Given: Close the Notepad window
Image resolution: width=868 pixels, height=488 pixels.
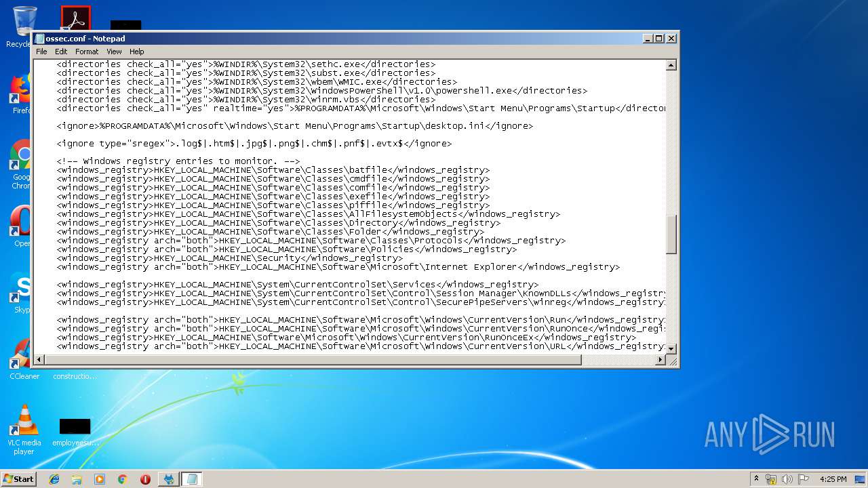Looking at the screenshot, I should [x=671, y=39].
